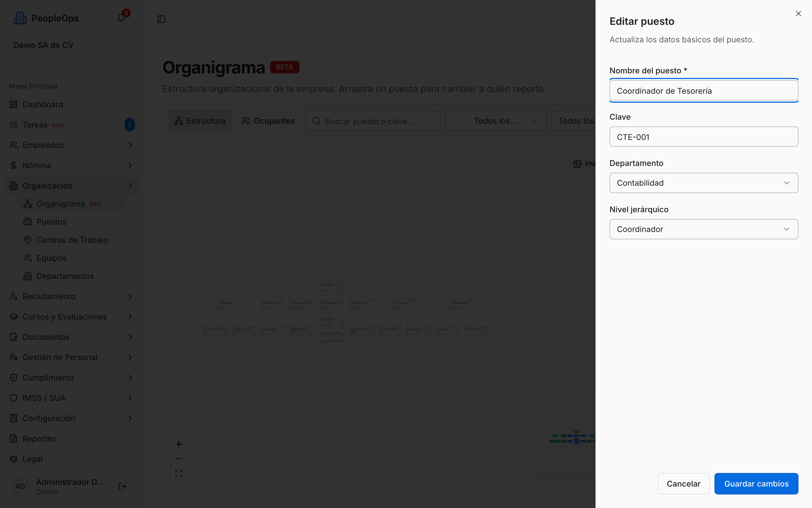
Task: Fit the organigrama to view
Action: tap(178, 473)
